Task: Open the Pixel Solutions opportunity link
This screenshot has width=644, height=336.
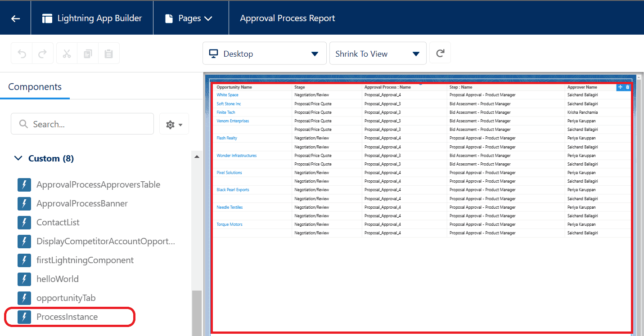Action: click(x=229, y=173)
